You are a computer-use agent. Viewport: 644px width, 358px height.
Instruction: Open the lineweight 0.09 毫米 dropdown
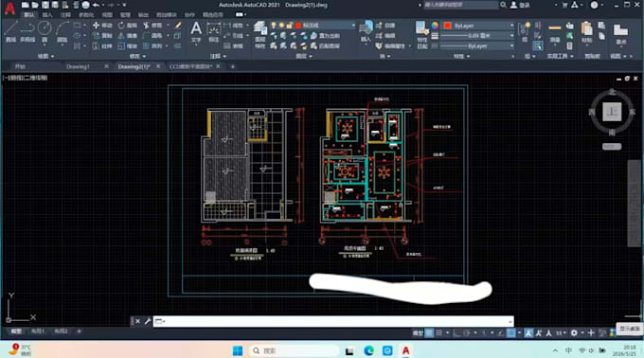(476, 36)
